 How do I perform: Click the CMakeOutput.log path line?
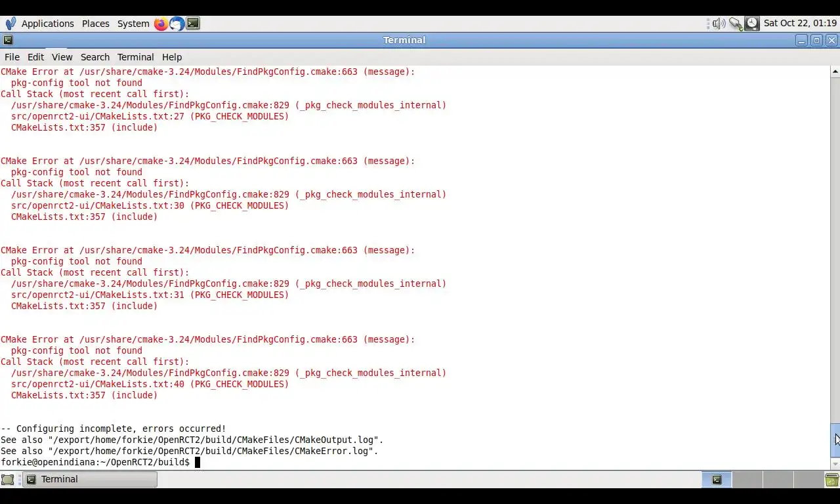click(192, 440)
